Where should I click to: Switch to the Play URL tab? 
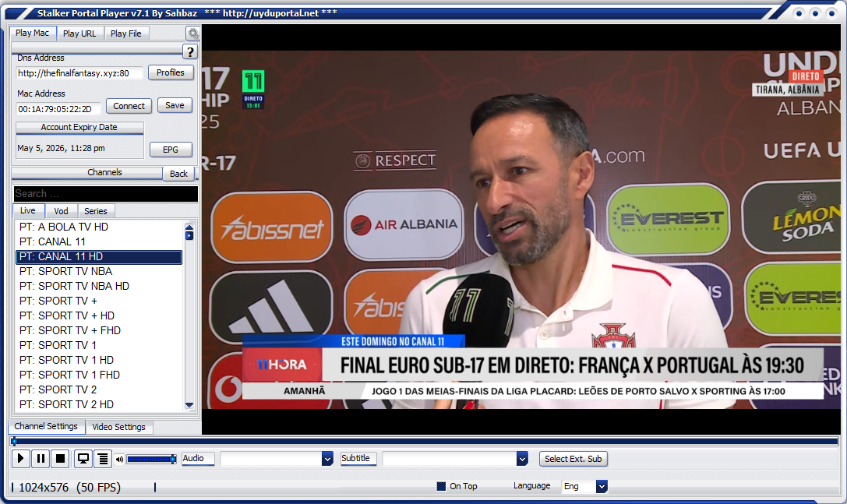click(79, 33)
